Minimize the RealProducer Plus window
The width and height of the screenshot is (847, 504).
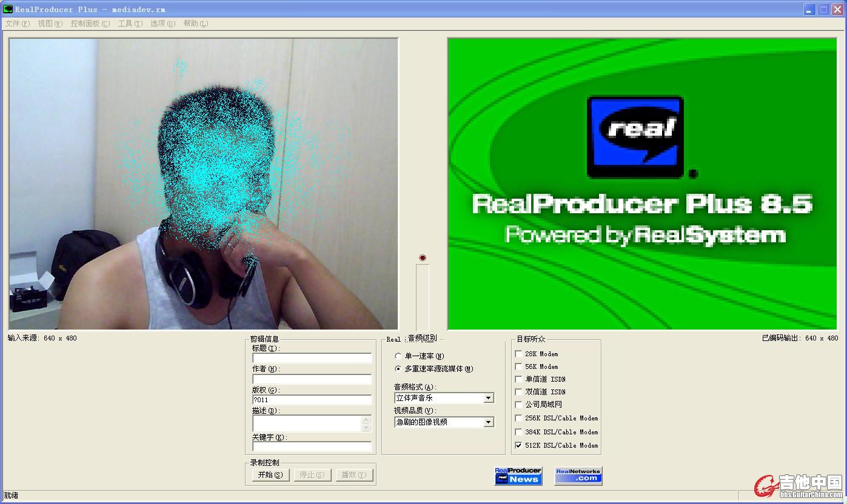tap(809, 9)
